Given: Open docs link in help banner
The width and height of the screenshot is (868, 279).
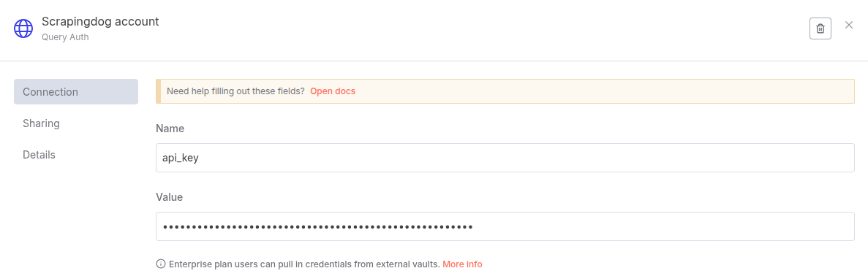Looking at the screenshot, I should pyautogui.click(x=332, y=91).
